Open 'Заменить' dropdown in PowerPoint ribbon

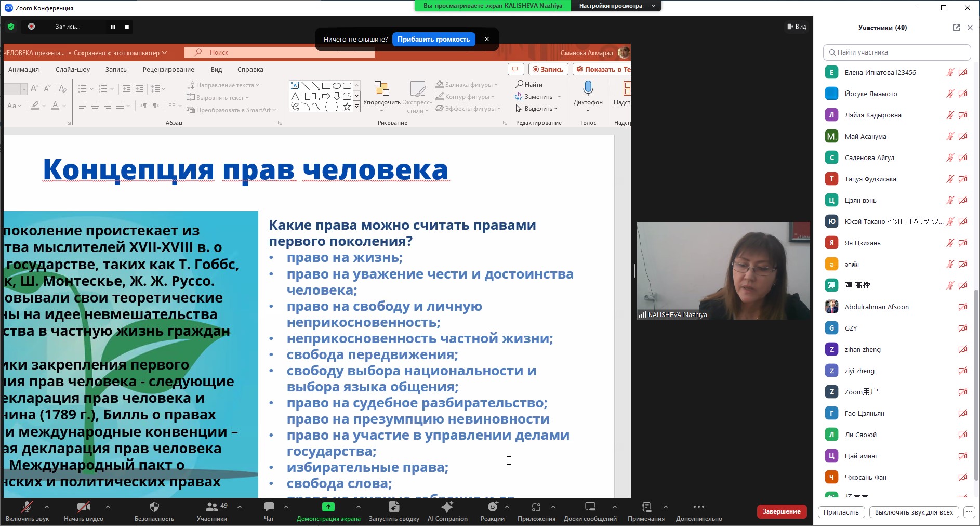538,97
